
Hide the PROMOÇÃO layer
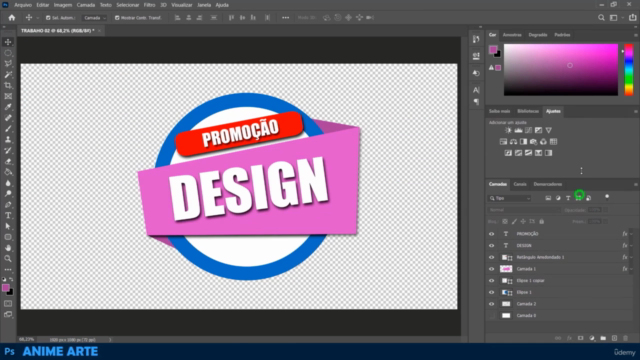[491, 234]
